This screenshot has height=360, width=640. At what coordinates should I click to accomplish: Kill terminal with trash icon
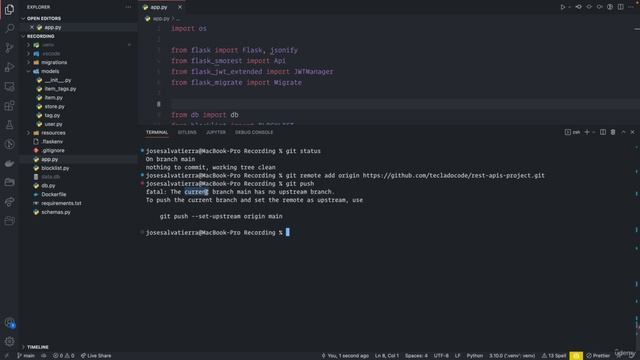pyautogui.click(x=613, y=132)
